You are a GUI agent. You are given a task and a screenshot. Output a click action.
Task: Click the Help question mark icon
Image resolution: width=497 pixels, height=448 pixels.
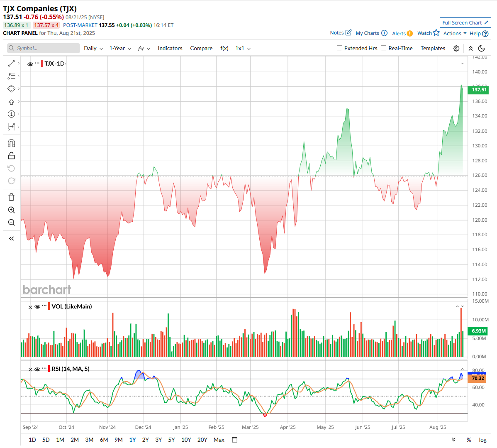tap(485, 33)
